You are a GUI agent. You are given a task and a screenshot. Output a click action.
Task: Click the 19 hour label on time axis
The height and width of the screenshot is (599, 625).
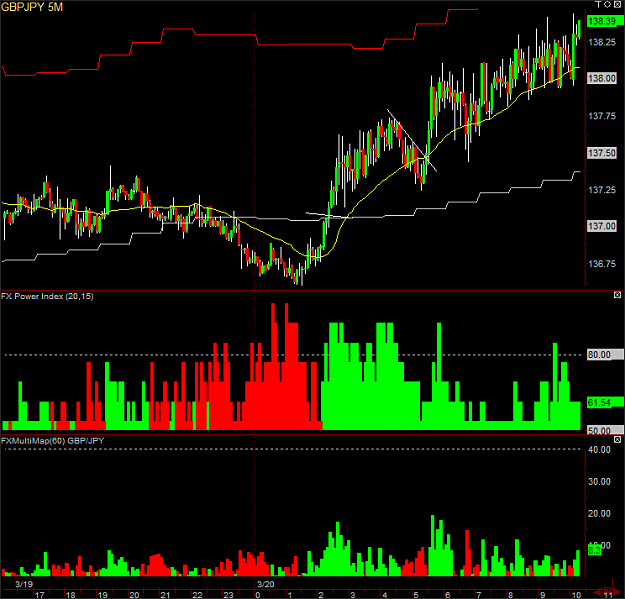pyautogui.click(x=103, y=595)
